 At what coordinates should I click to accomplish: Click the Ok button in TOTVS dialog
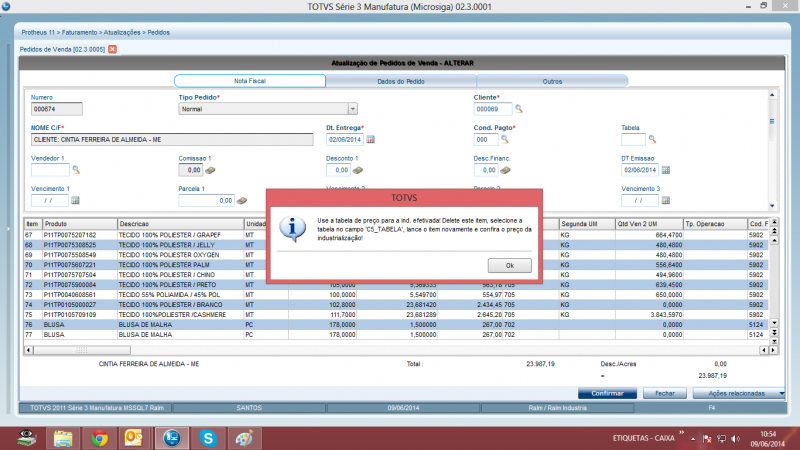click(x=509, y=265)
